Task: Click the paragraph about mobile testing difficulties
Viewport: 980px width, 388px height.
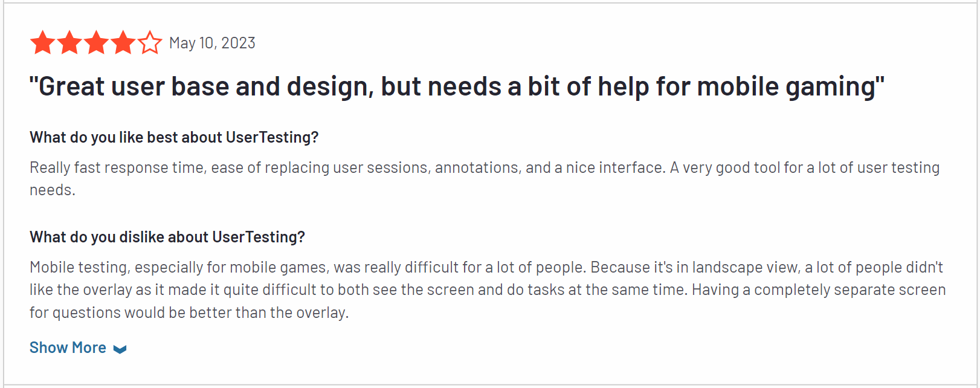Action: tap(483, 289)
